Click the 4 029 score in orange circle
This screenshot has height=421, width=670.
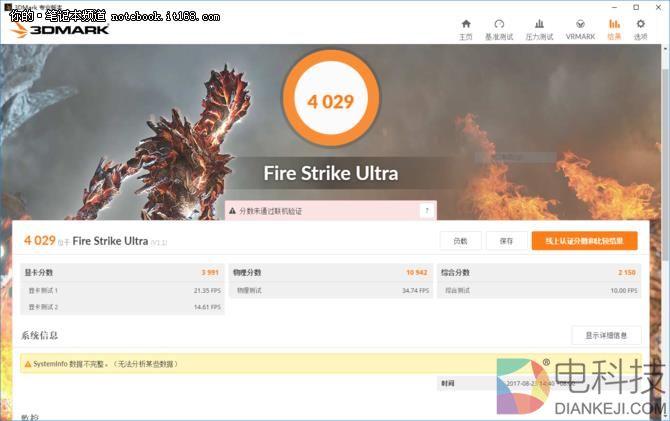[x=331, y=102]
